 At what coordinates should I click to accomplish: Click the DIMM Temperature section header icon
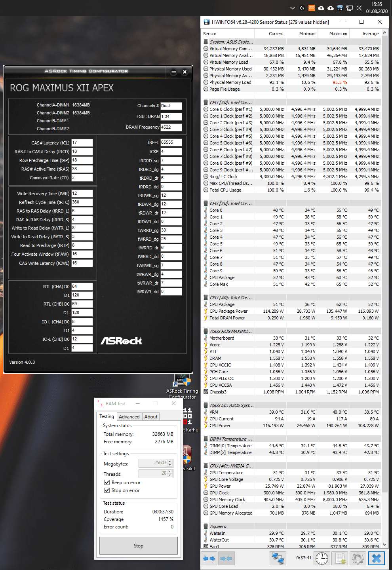pyautogui.click(x=206, y=439)
